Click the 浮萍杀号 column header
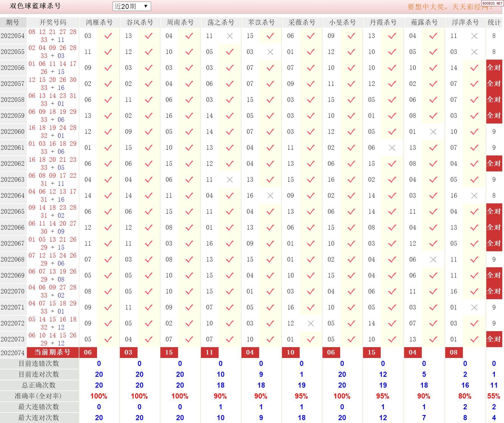The height and width of the screenshot is (423, 504). click(465, 22)
